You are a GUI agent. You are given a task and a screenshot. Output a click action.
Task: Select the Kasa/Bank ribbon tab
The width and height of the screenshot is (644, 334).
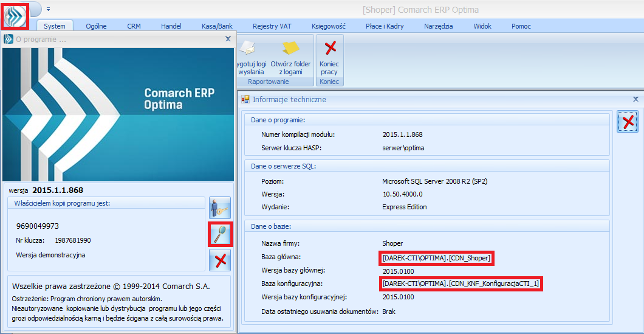(x=218, y=26)
